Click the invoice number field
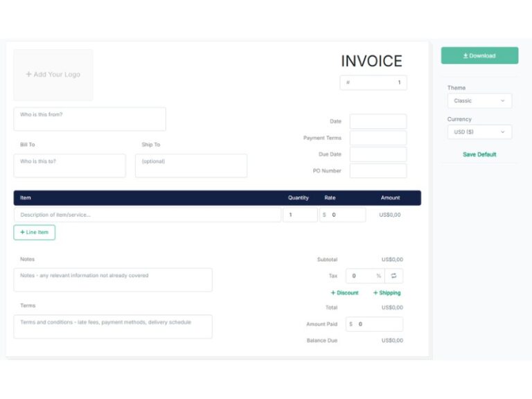Viewport: 532px width, 399px height. (373, 82)
